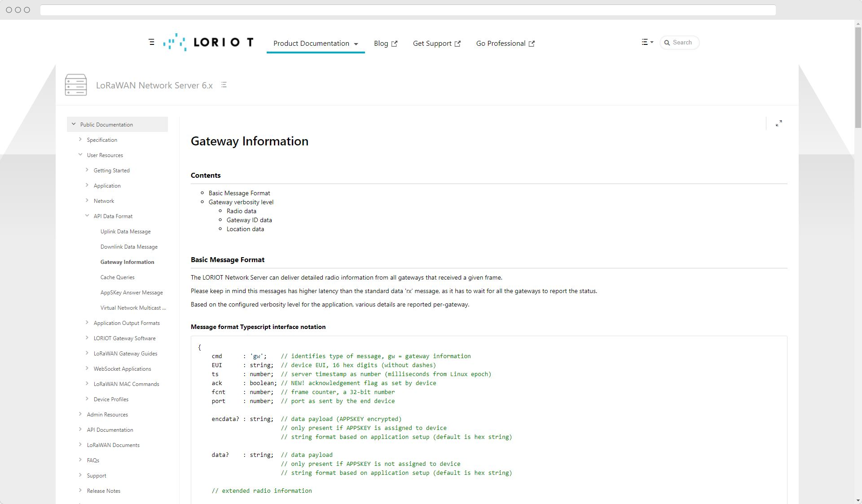This screenshot has width=862, height=504.
Task: Collapse the Public Documentation tree node
Action: (74, 124)
